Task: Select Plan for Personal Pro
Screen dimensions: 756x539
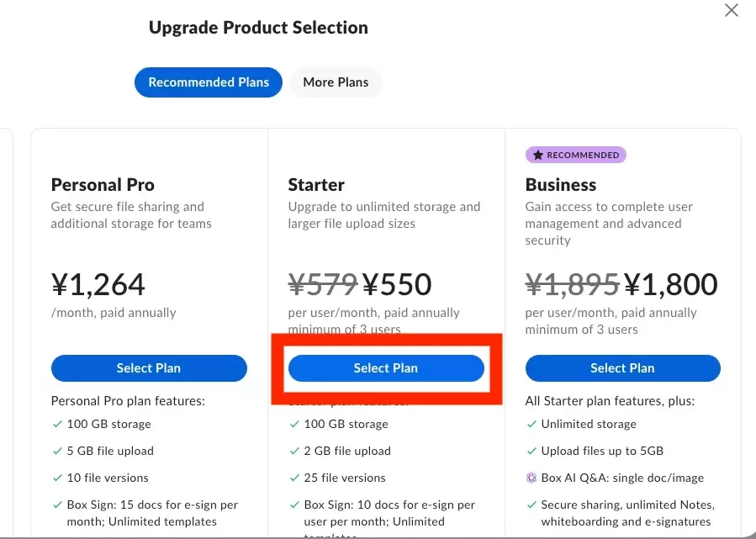Action: [x=149, y=368]
